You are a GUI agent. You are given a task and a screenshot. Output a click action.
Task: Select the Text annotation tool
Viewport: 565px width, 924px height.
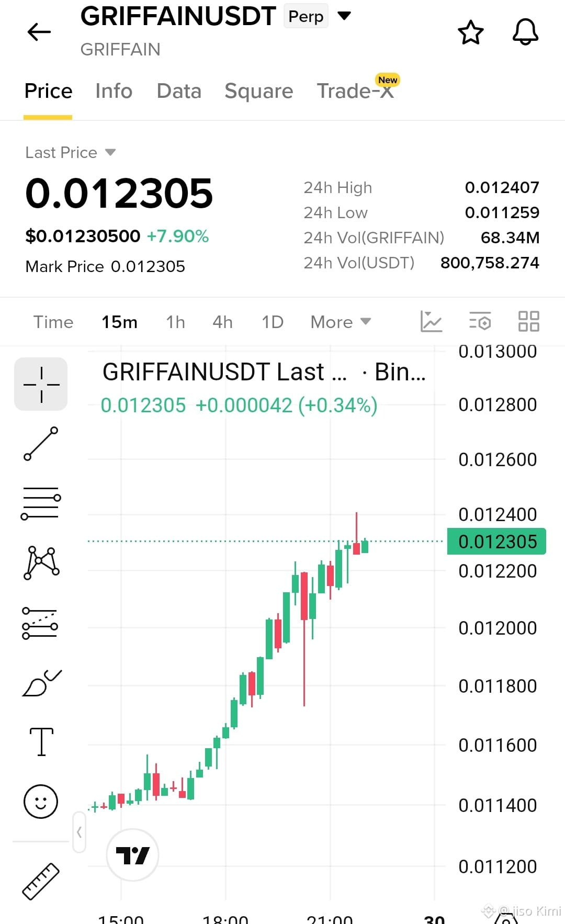pos(41,742)
